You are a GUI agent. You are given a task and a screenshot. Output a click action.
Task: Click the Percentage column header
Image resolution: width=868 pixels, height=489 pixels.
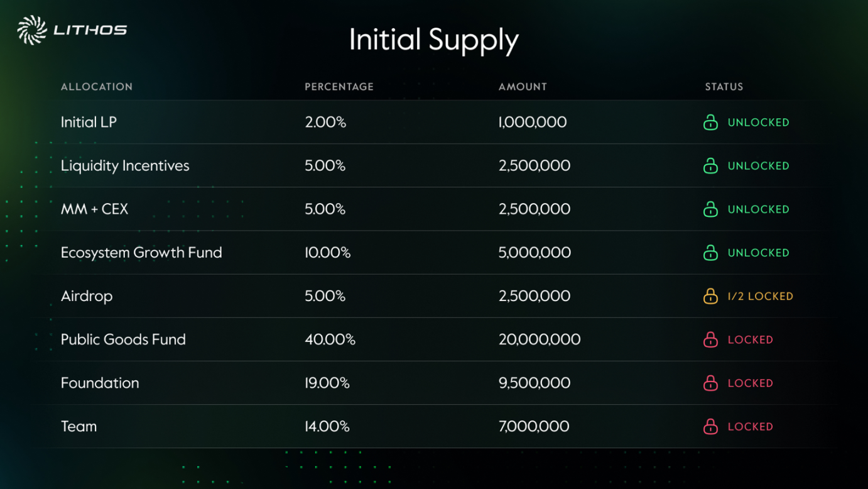click(339, 87)
